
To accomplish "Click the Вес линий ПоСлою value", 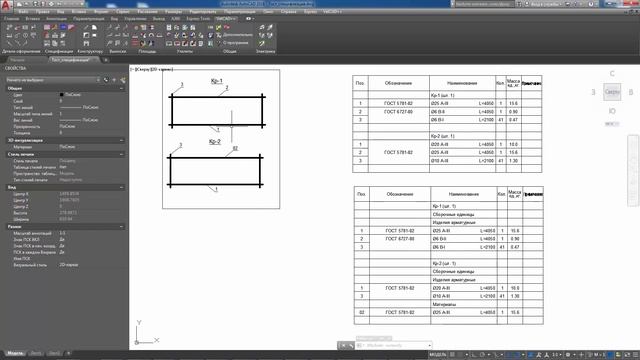I will tap(91, 120).
